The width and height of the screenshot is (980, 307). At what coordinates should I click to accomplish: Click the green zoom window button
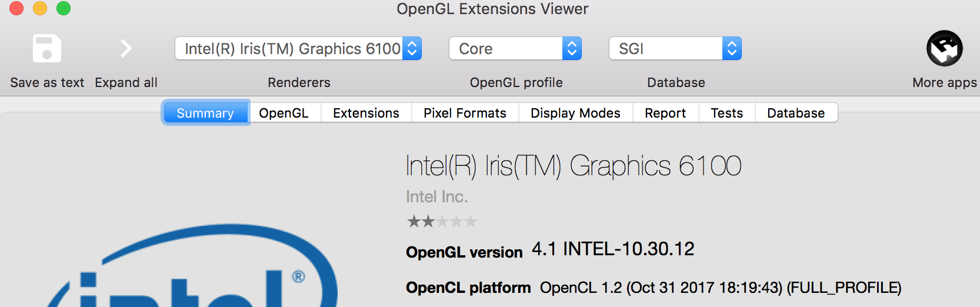coord(64,8)
